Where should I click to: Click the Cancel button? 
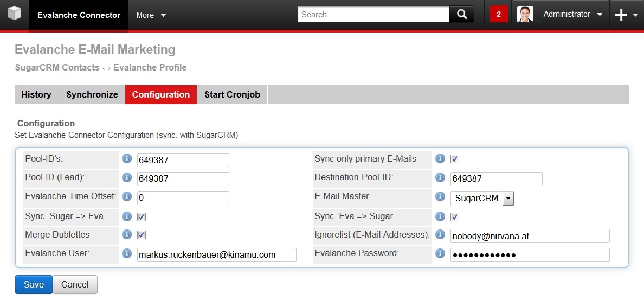75,284
